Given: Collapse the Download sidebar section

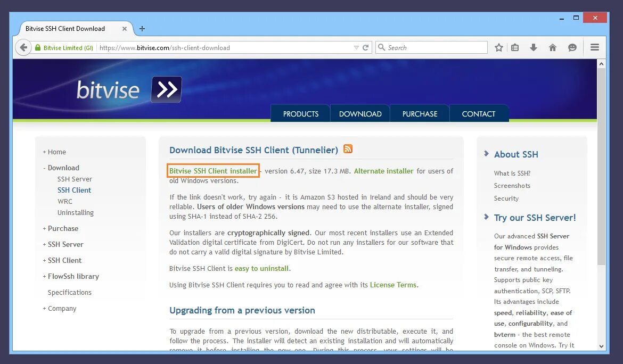Looking at the screenshot, I should point(61,168).
